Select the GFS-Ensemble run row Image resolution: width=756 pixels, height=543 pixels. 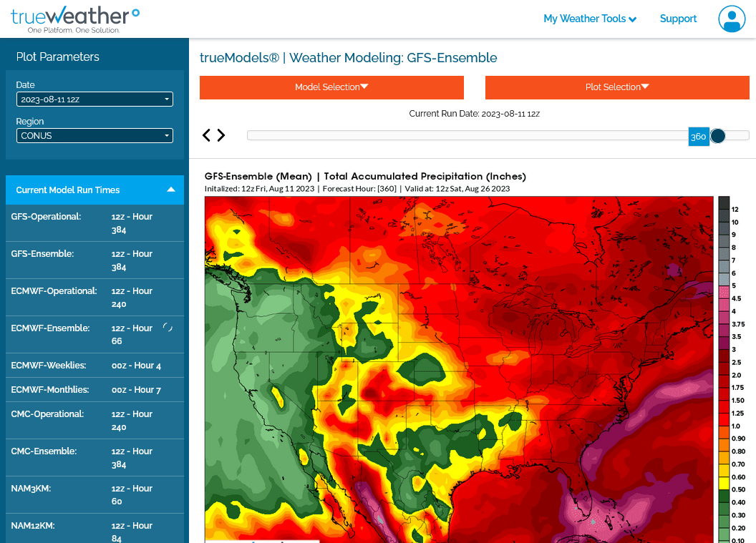click(94, 260)
